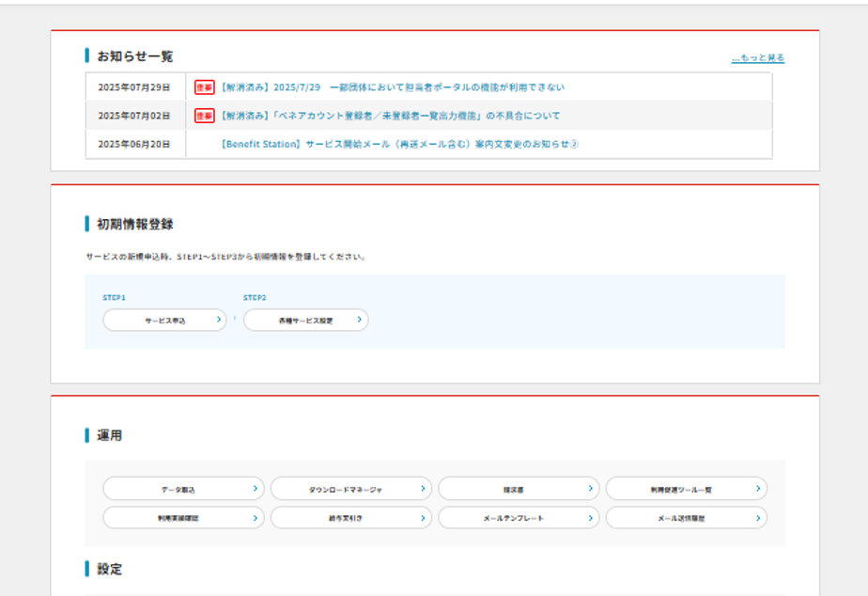This screenshot has height=596, width=868.
Task: Open the Benefit Station サービス開始メール notice
Action: pos(399,144)
